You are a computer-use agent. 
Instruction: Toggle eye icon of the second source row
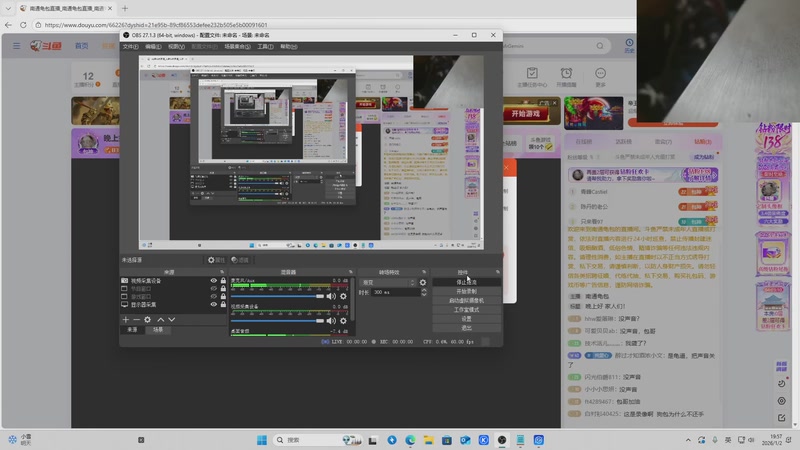click(213, 288)
